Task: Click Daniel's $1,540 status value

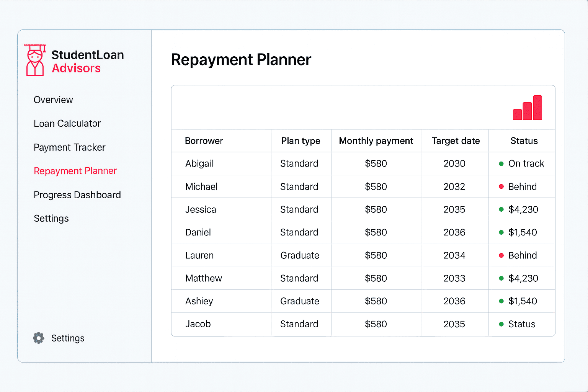Action: [523, 232]
